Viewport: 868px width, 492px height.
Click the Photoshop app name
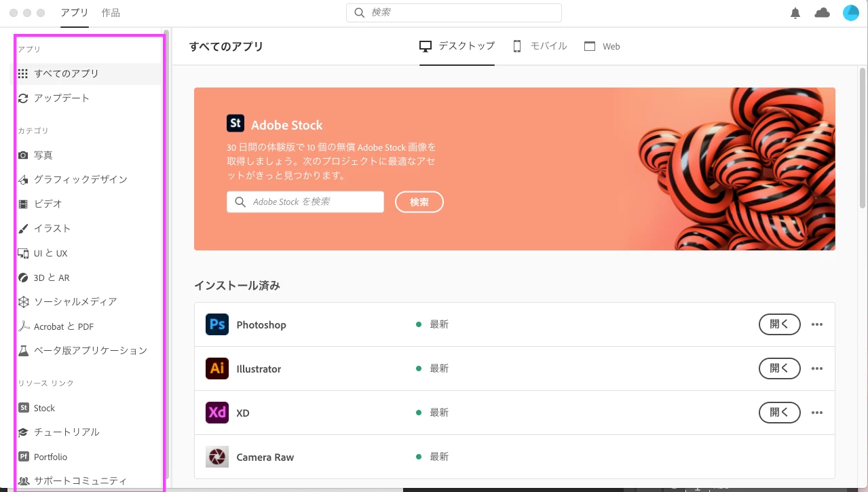pos(261,325)
